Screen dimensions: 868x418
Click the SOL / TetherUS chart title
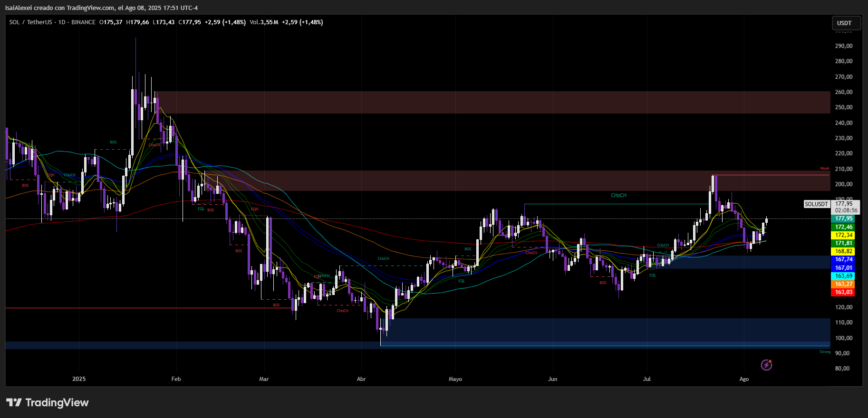pos(30,22)
